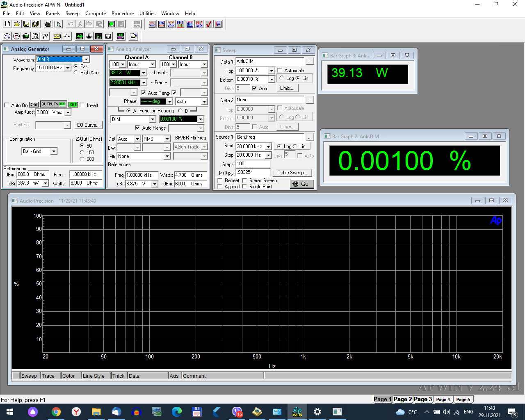This screenshot has height=420, width=525.
Task: Click the Print toolbar icon
Action: click(48, 24)
